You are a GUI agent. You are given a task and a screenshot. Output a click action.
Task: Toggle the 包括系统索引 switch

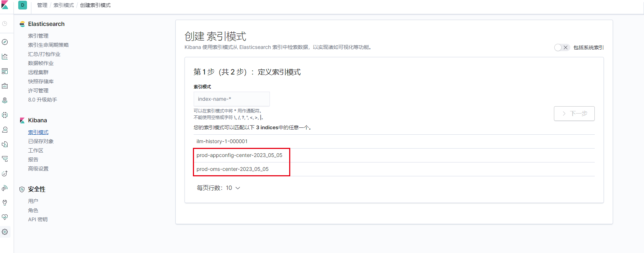(562, 47)
